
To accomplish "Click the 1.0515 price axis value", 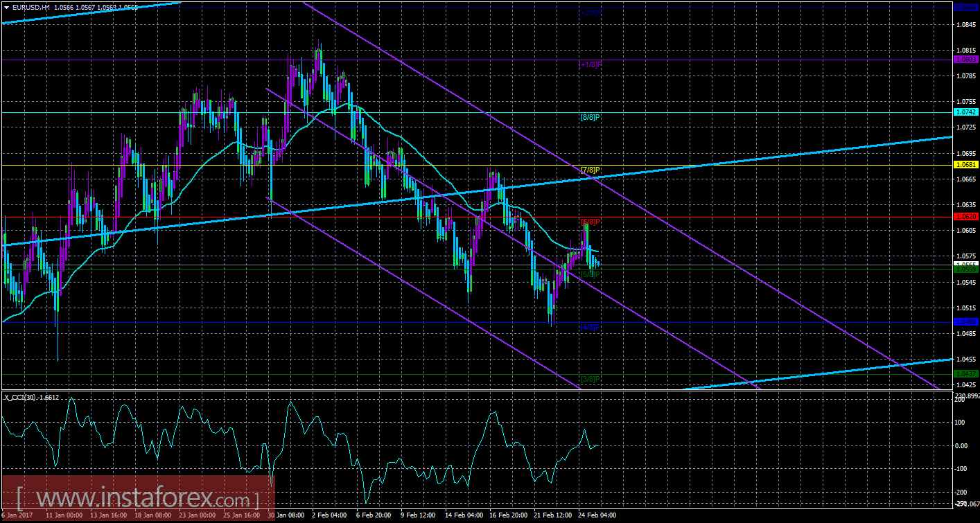I will [966, 308].
